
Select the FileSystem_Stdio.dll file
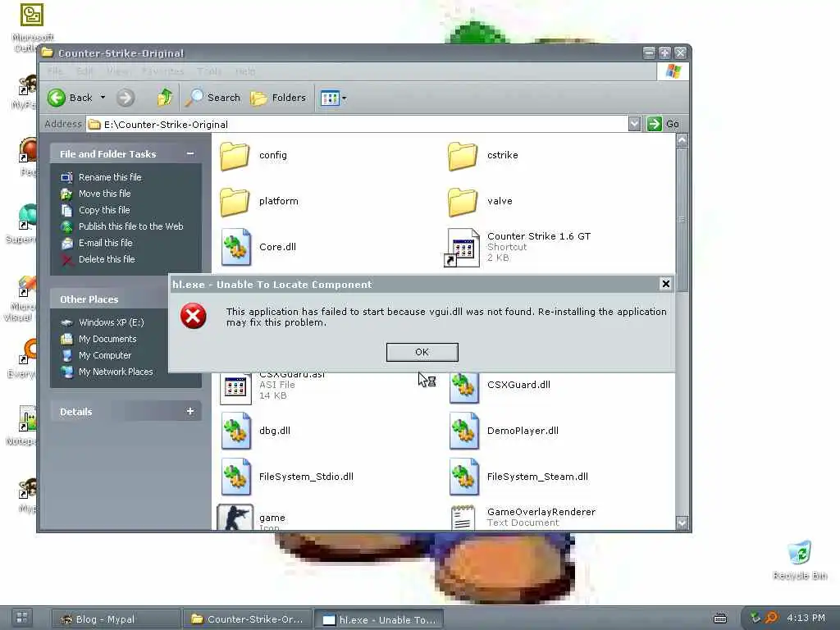pos(287,477)
